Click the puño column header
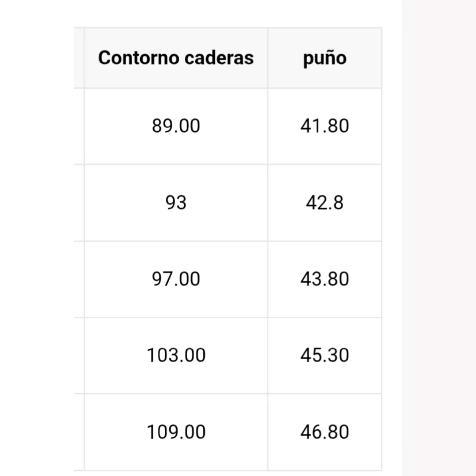The height and width of the screenshot is (476, 476). pyautogui.click(x=324, y=58)
